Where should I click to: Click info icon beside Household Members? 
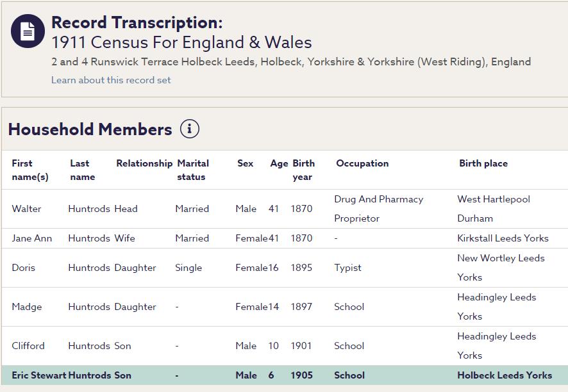(x=189, y=129)
